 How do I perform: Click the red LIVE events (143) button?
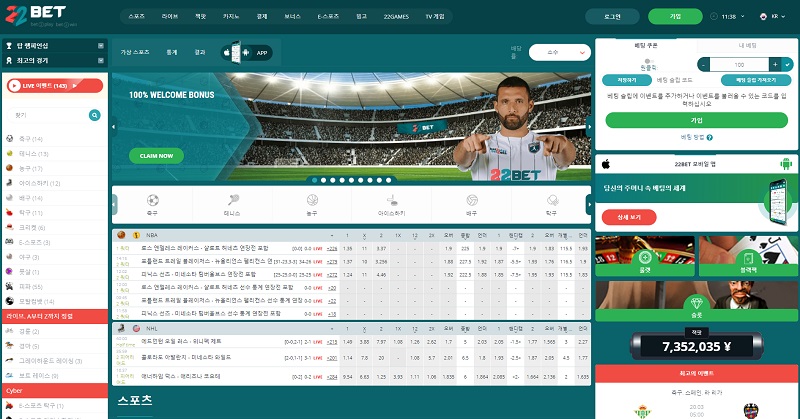55,85
